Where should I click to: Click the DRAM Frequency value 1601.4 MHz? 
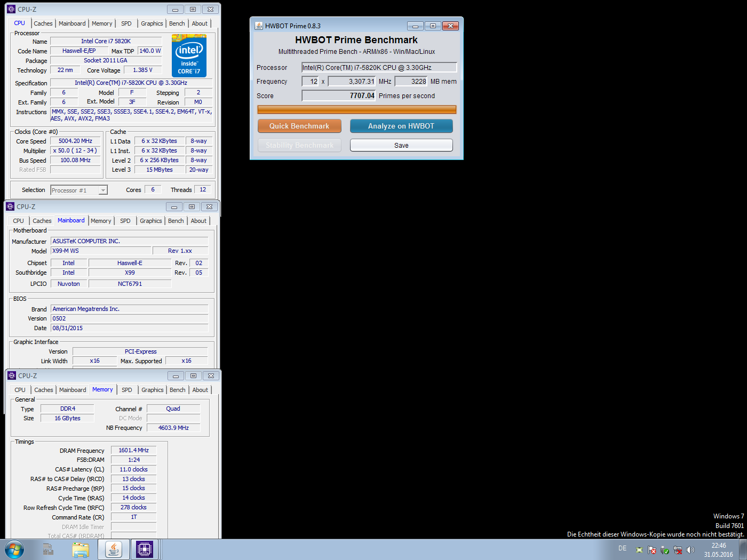point(133,450)
